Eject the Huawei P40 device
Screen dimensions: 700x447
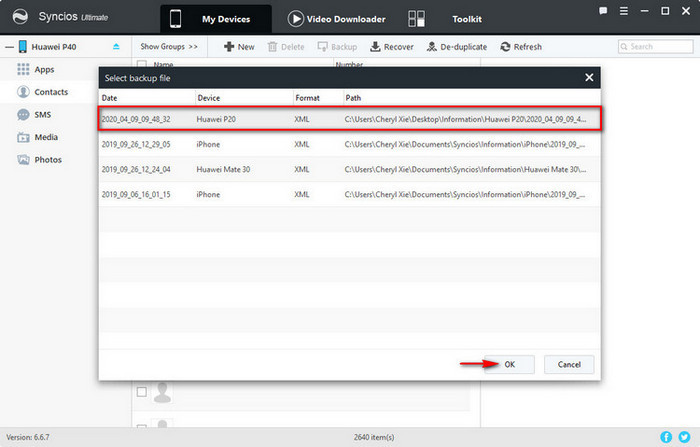click(x=116, y=46)
